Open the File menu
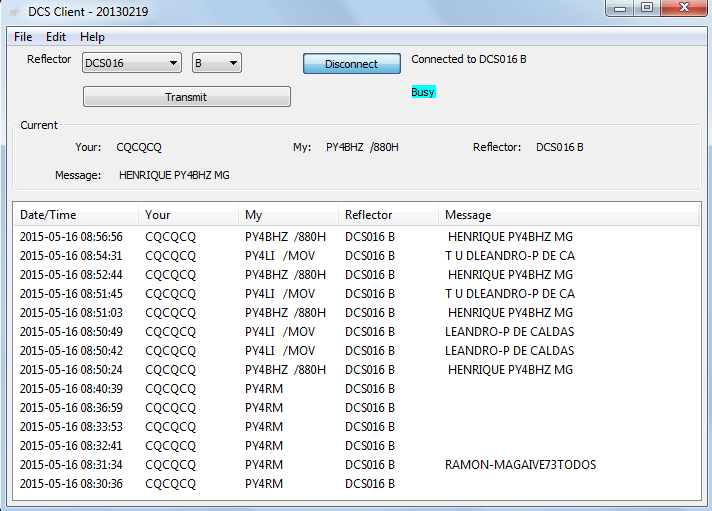Viewport: 712px width, 511px height. (x=23, y=37)
